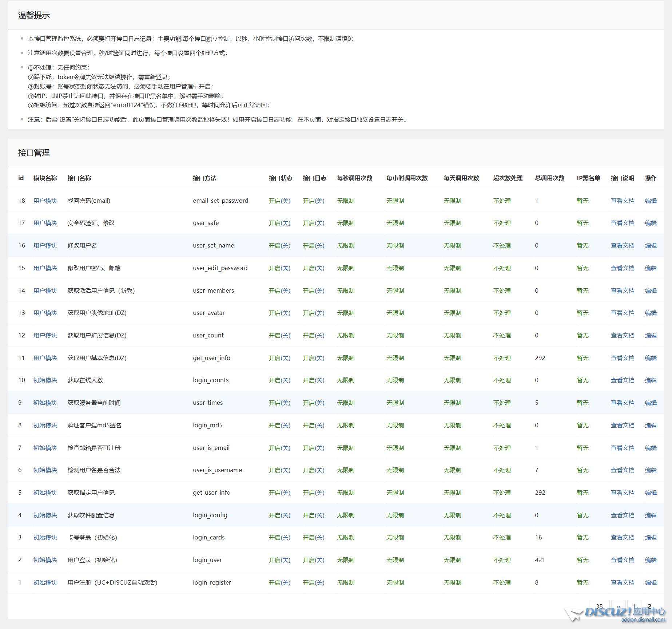Click 编辑 for row id 5
The height and width of the screenshot is (629, 672).
[x=651, y=492]
